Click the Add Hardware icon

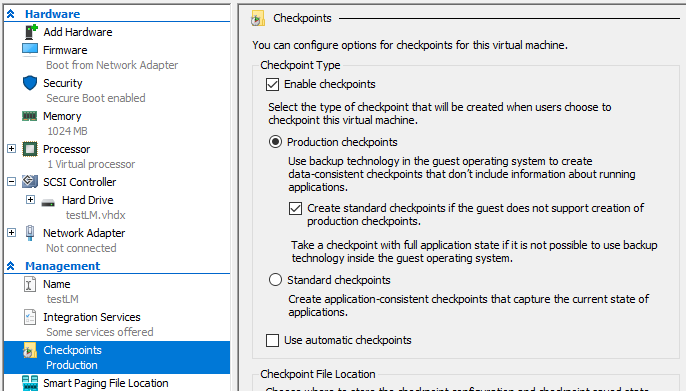coord(31,32)
